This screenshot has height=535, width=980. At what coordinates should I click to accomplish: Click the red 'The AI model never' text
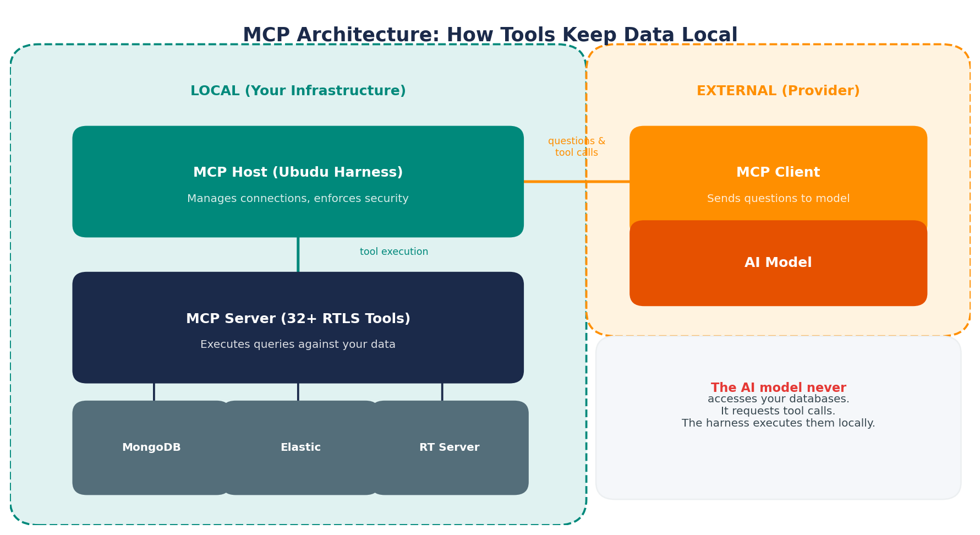tap(778, 387)
